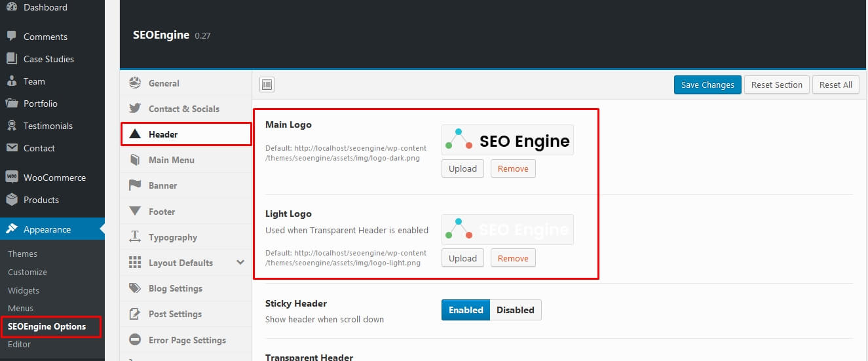
Task: Click the tag icon for Blog Settings
Action: [135, 288]
